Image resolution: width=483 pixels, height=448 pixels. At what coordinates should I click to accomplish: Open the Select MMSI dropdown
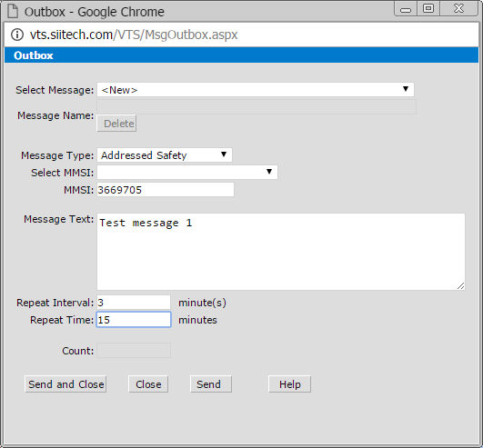tap(187, 173)
